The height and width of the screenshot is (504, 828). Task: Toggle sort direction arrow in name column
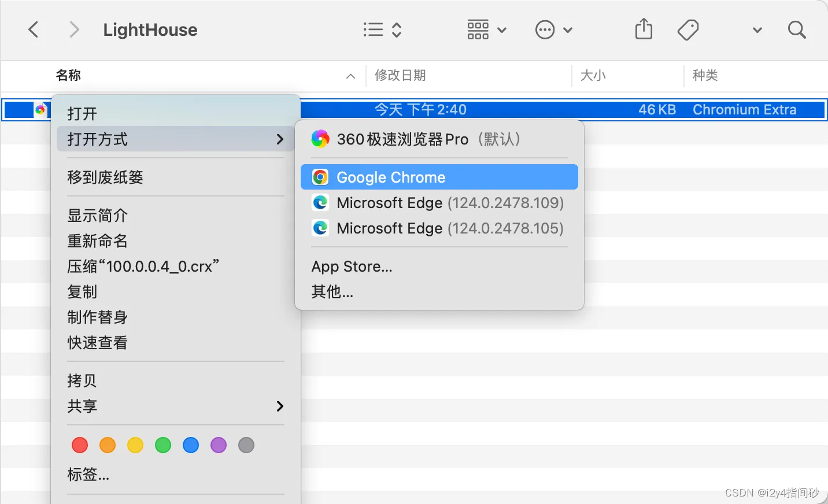click(x=350, y=76)
